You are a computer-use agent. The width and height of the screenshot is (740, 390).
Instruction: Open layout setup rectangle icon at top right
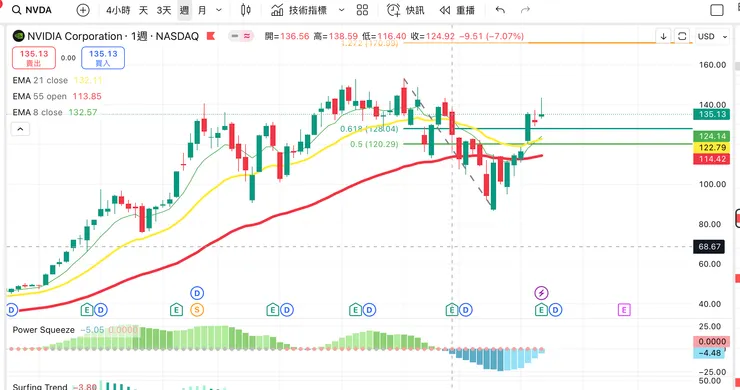tap(717, 10)
